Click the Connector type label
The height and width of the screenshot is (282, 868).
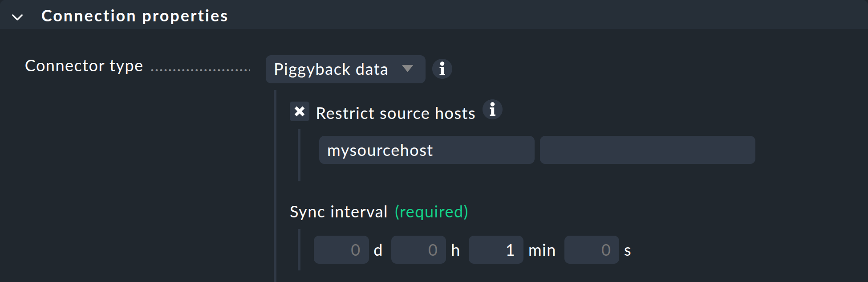84,66
